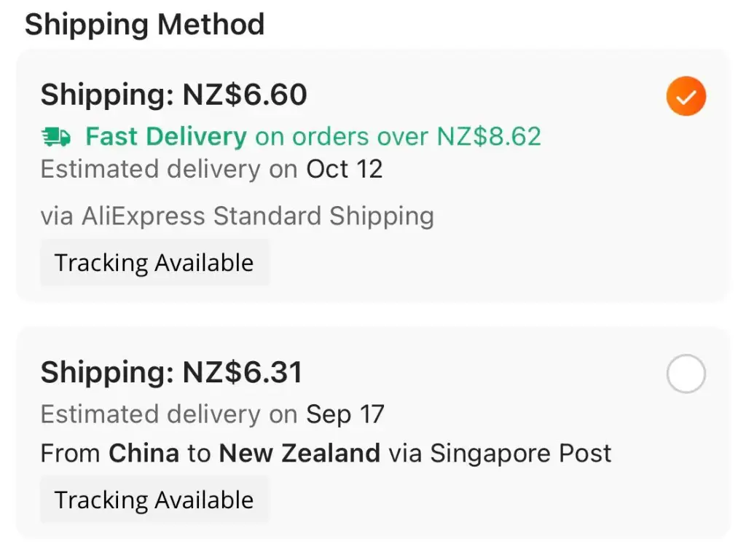Click the via AliExpress Standard Shipping text
Viewport: 746px width, 560px height.
237,216
